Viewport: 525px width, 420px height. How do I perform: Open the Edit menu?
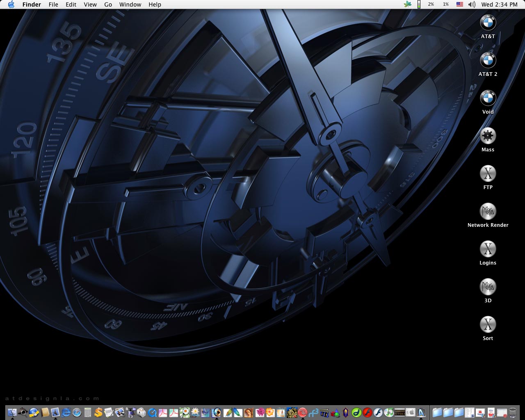[71, 5]
